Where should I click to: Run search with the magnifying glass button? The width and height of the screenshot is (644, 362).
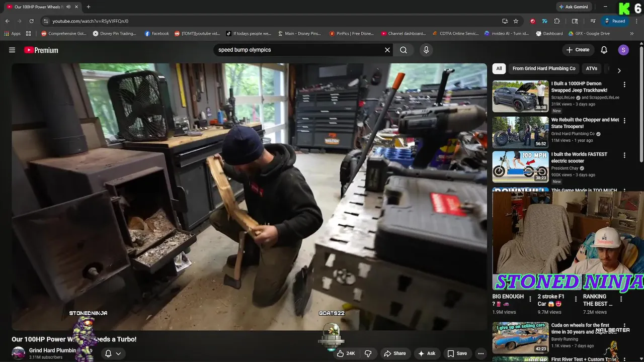tap(404, 50)
